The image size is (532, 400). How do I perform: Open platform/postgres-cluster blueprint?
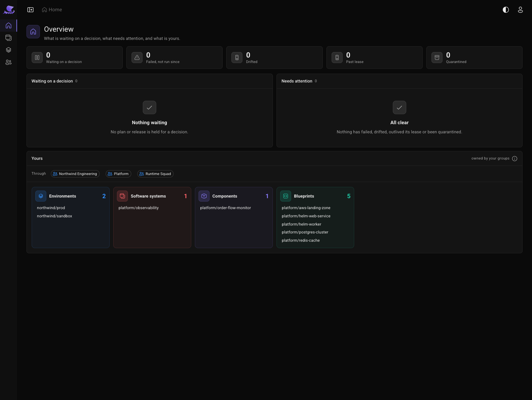(x=305, y=232)
